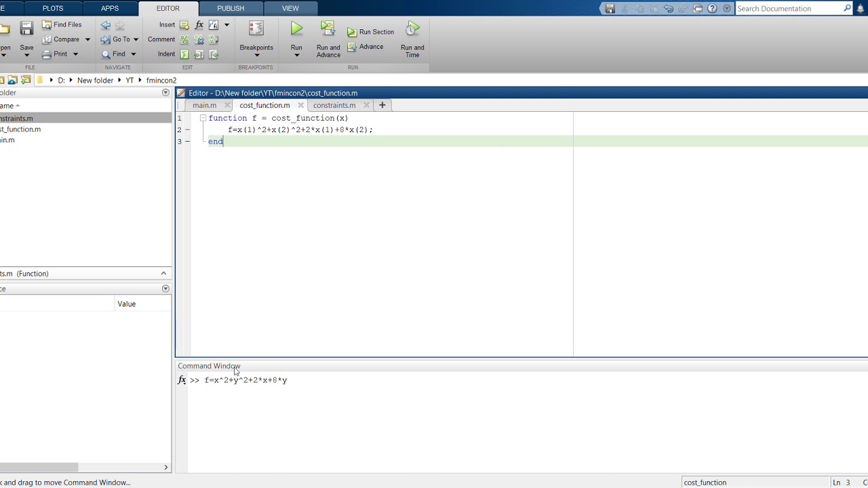Click the YT folder in the address path

(130, 80)
